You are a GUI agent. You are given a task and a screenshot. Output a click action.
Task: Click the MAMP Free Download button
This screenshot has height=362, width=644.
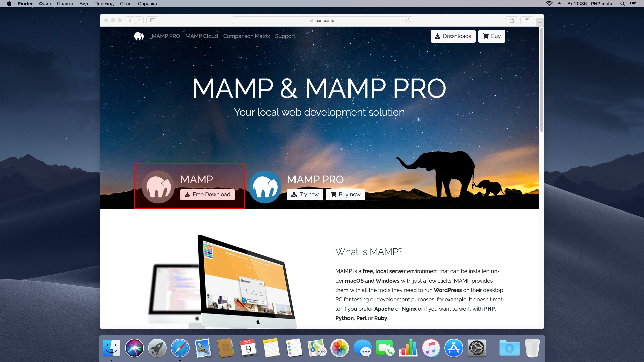coord(208,194)
